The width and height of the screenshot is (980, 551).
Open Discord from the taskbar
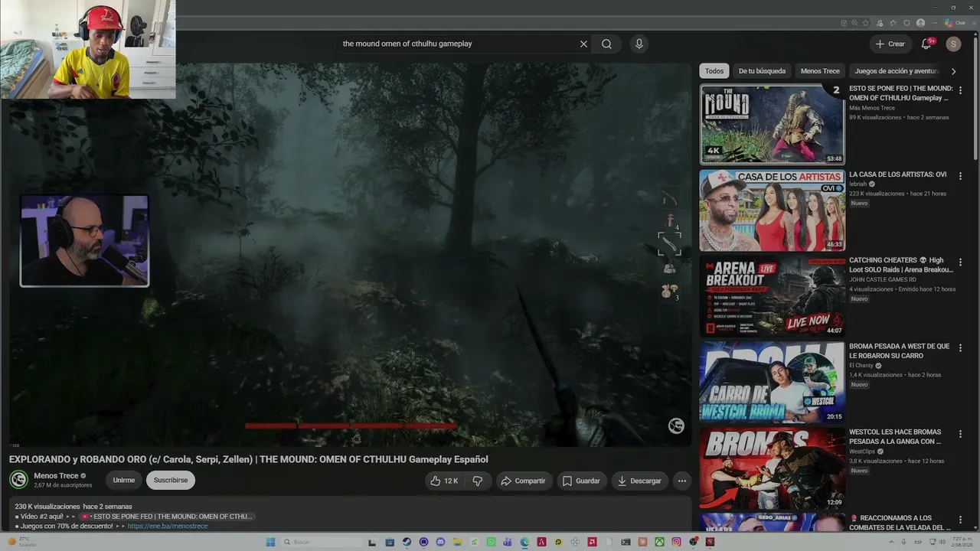click(440, 542)
